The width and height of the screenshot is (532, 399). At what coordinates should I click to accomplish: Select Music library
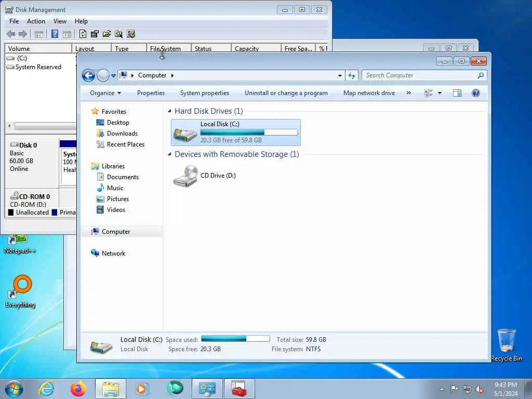115,188
